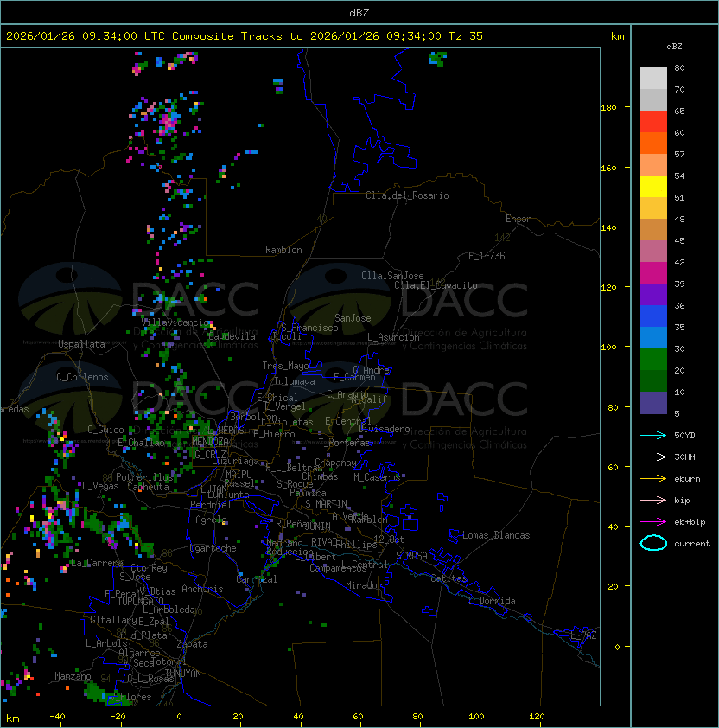Click the 'dBZ' title at top
This screenshot has width=719, height=728.
click(359, 12)
